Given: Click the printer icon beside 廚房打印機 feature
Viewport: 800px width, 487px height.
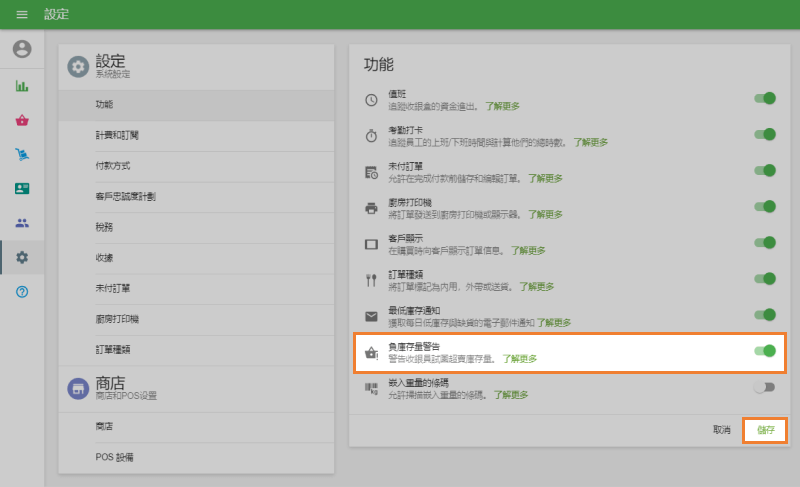Looking at the screenshot, I should coord(371,208).
